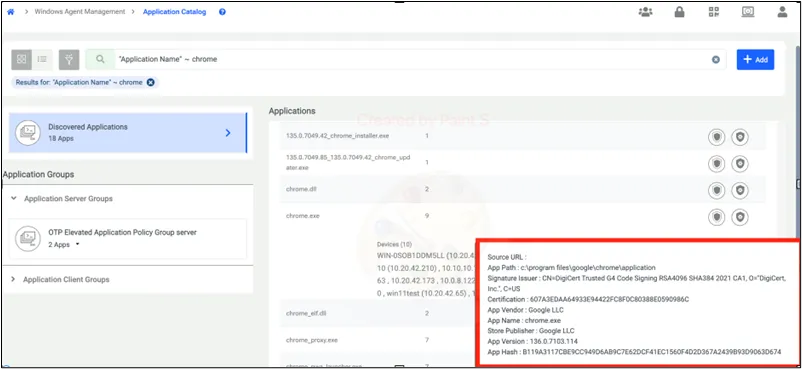Select the chrome_proxy.exe application name
The height and width of the screenshot is (369, 802).
click(311, 340)
